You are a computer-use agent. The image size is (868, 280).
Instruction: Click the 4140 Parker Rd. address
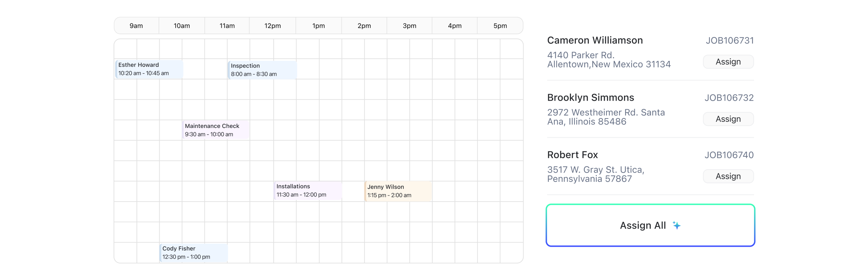click(609, 60)
